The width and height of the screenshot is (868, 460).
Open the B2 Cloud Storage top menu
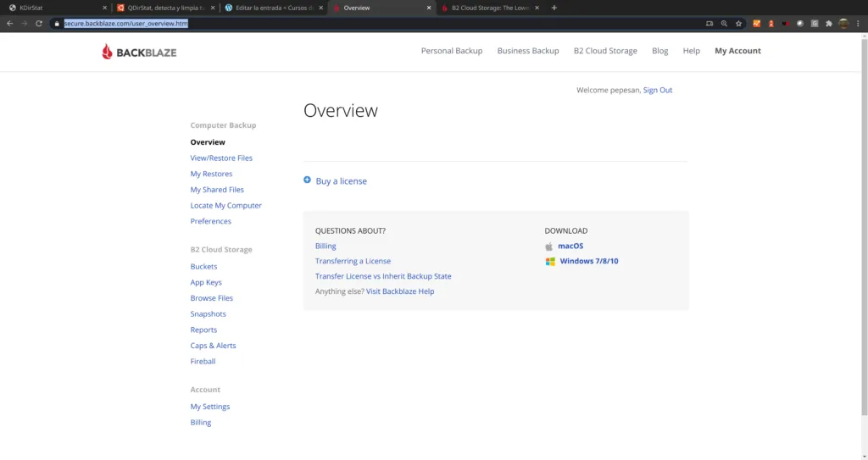tap(605, 51)
